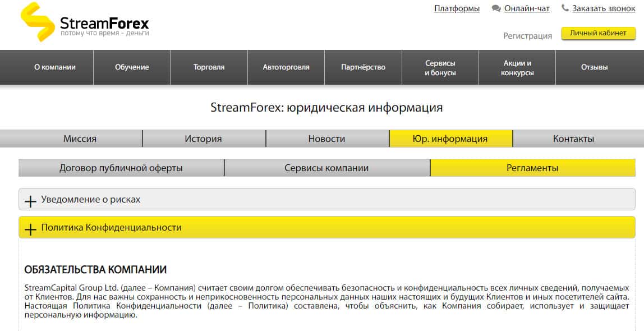644x331 pixels.
Task: Switch to Сервисы компании tab
Action: (x=326, y=168)
